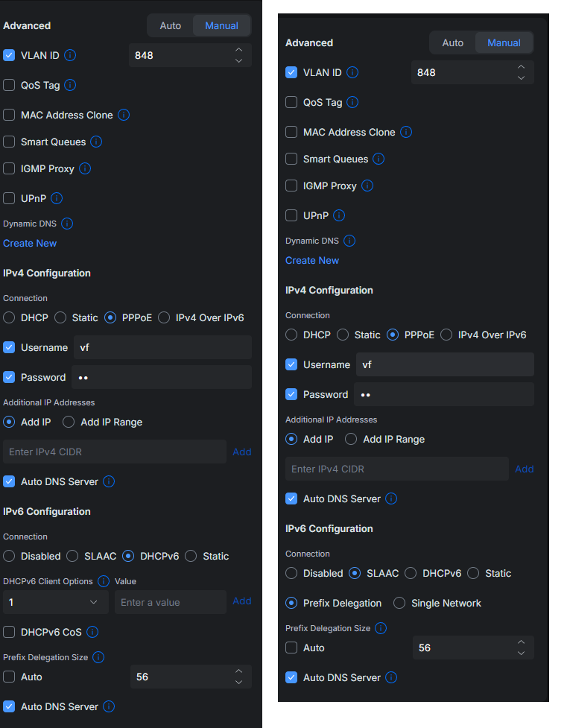This screenshot has height=728, width=567.
Task: Click the left panel's MAC Address Clone info icon
Action: (124, 115)
